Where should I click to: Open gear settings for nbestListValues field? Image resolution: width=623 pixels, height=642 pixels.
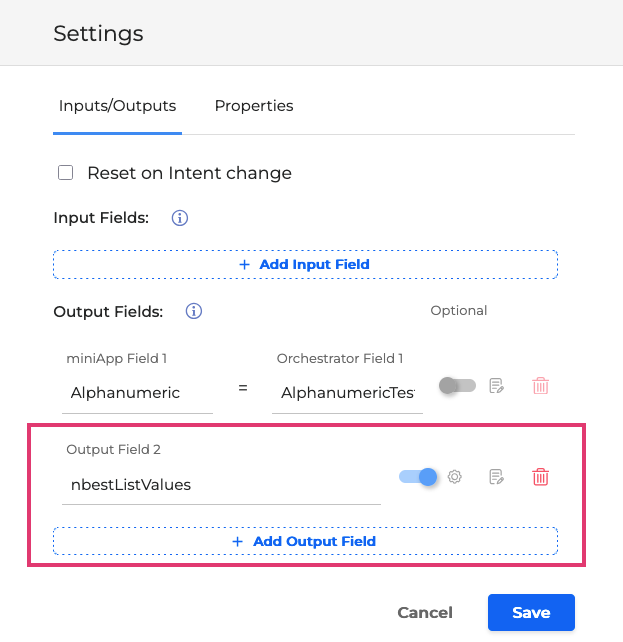(x=455, y=477)
